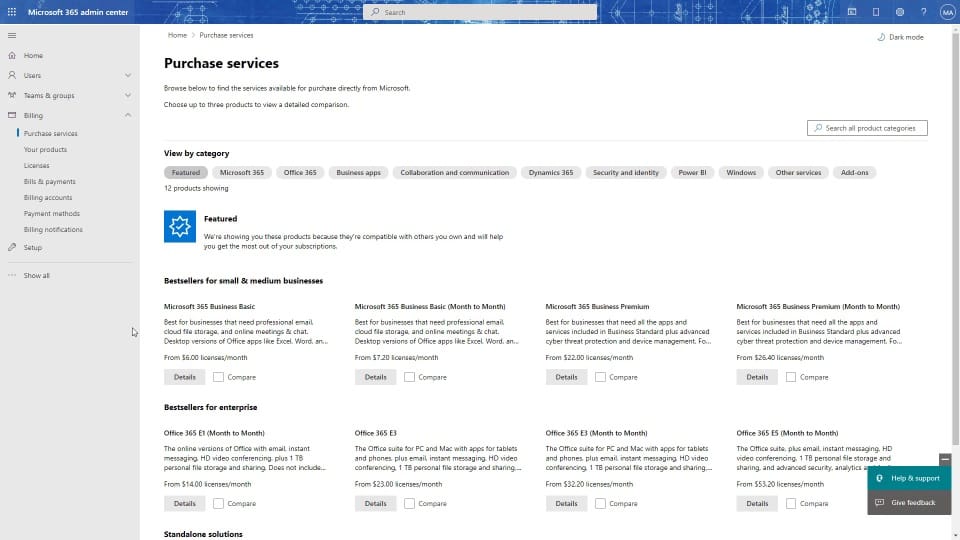Open Details for Office 365 E3 (Month to Month)
The width and height of the screenshot is (960, 540).
[x=566, y=503]
